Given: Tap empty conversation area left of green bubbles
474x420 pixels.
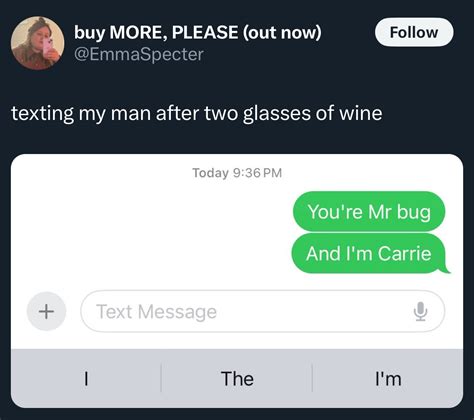Looking at the screenshot, I should tap(150, 233).
